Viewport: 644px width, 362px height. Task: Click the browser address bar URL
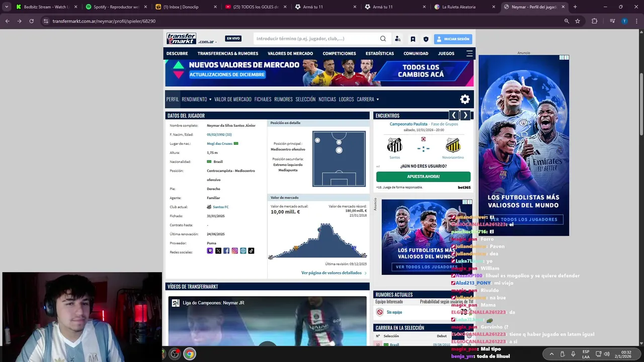pyautogui.click(x=104, y=21)
